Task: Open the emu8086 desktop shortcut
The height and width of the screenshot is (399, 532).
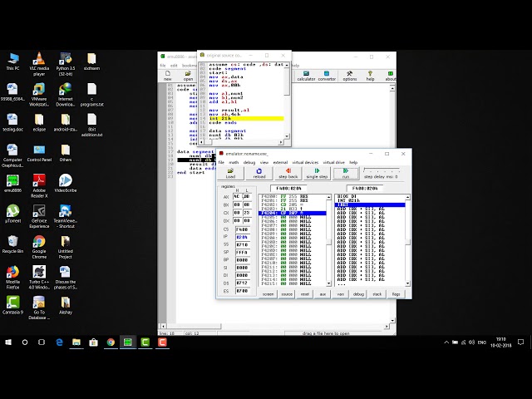Action: click(13, 183)
